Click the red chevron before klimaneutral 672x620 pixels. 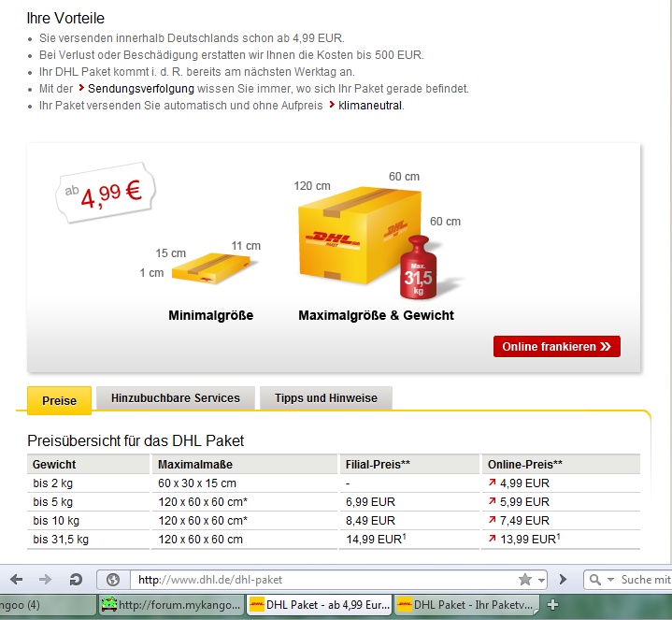(x=332, y=105)
